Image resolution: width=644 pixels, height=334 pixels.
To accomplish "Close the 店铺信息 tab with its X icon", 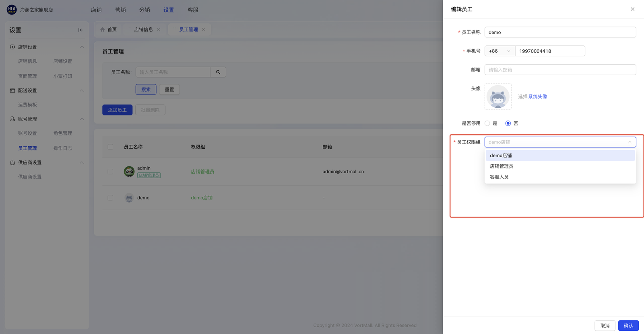I will coord(159,30).
